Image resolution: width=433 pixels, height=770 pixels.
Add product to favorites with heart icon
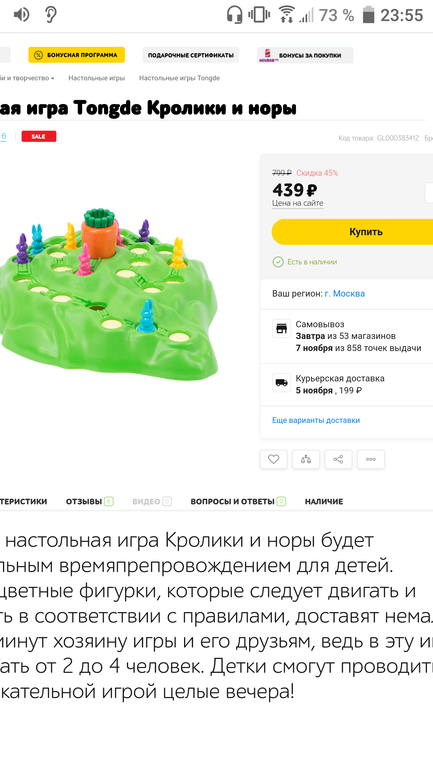click(x=273, y=459)
